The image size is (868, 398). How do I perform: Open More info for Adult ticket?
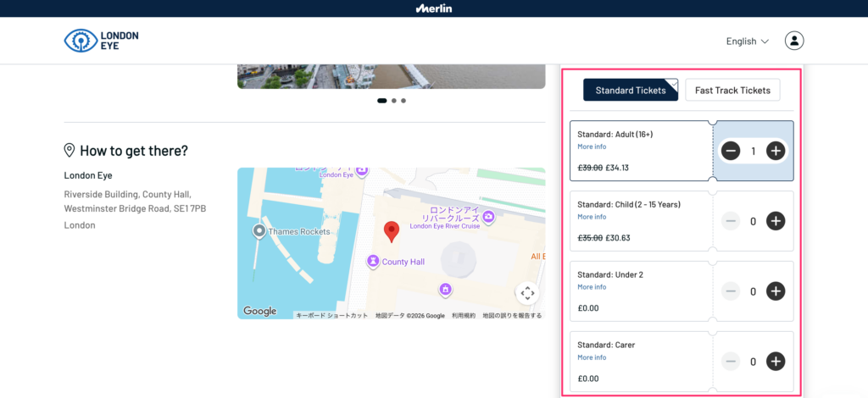pos(592,146)
